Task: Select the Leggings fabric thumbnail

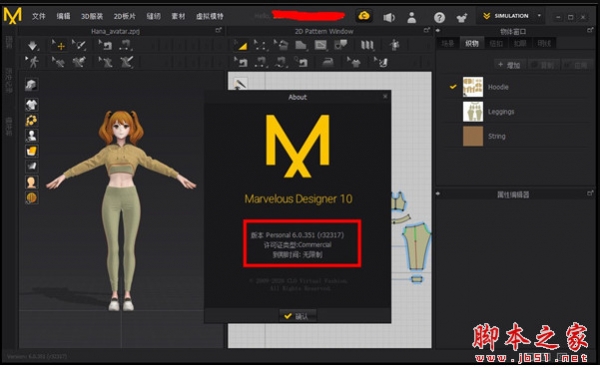Action: coord(473,112)
